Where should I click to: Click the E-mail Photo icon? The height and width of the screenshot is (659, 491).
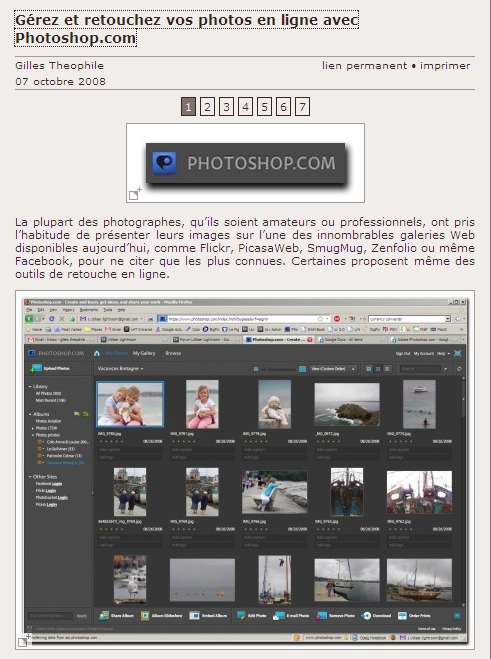click(x=279, y=616)
